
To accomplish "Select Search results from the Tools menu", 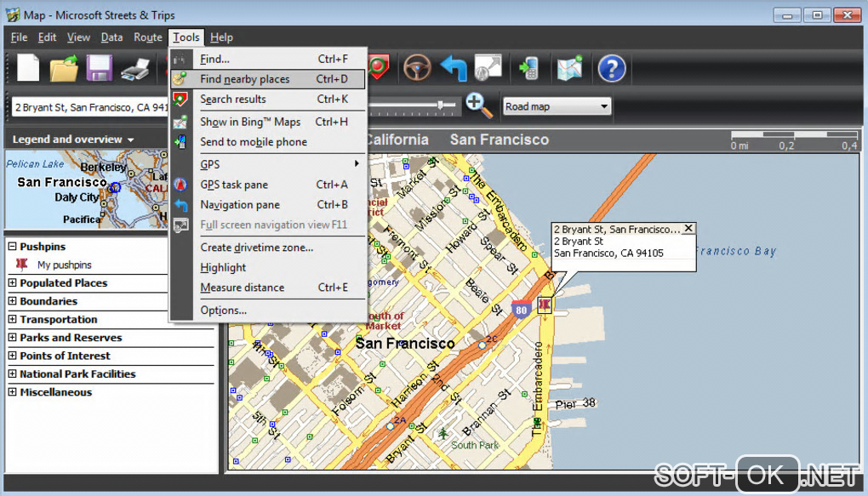I will coord(268,99).
